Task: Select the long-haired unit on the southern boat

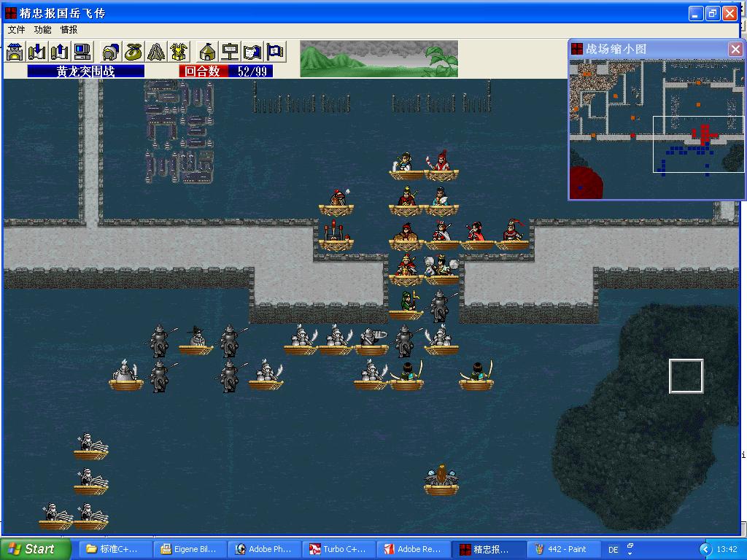Action: (x=441, y=480)
